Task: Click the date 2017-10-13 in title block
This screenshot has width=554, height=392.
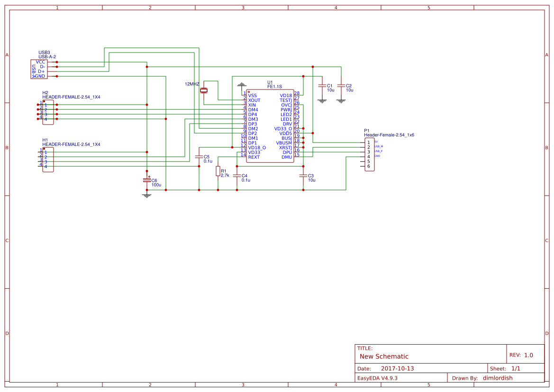Action: (x=398, y=367)
